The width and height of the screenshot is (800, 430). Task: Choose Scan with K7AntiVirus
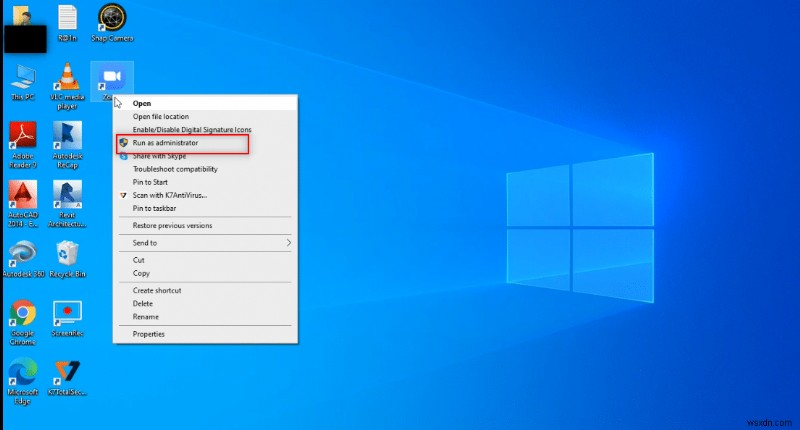(x=205, y=195)
